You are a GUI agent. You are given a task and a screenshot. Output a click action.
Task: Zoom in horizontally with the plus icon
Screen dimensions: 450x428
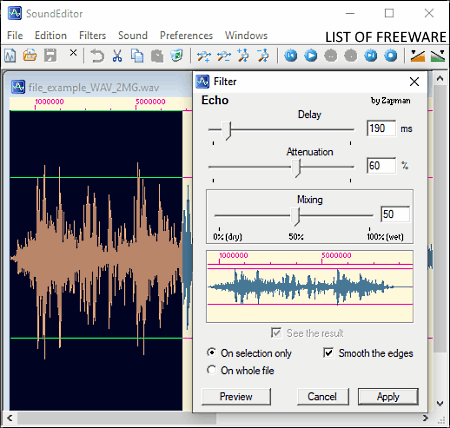pos(204,56)
